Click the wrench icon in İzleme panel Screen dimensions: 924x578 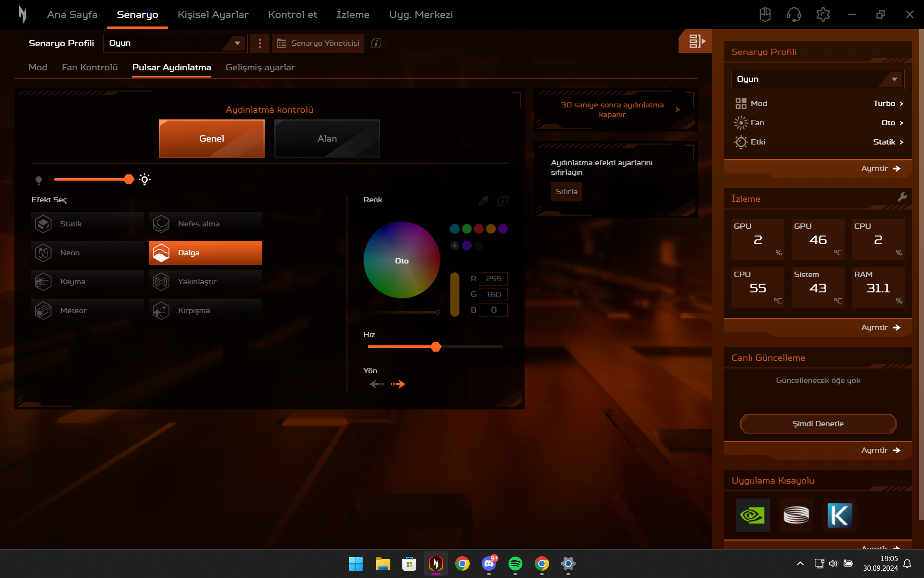tap(902, 197)
